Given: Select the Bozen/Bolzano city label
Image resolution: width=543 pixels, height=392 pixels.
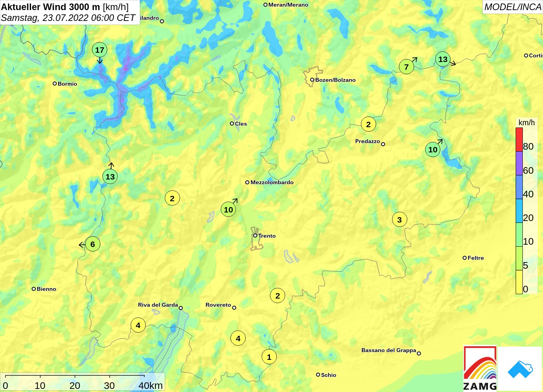Looking at the screenshot, I should 335,80.
